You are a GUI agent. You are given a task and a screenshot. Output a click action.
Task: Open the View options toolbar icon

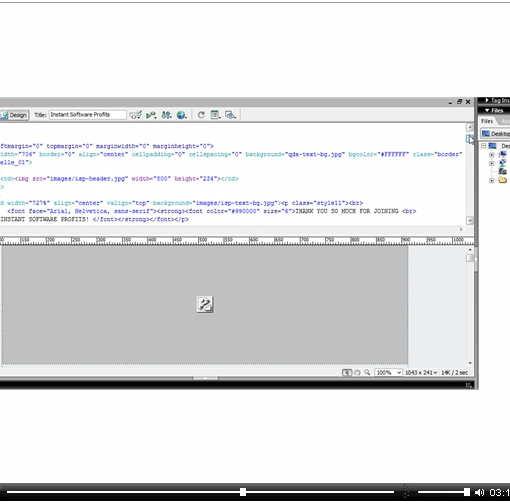216,115
